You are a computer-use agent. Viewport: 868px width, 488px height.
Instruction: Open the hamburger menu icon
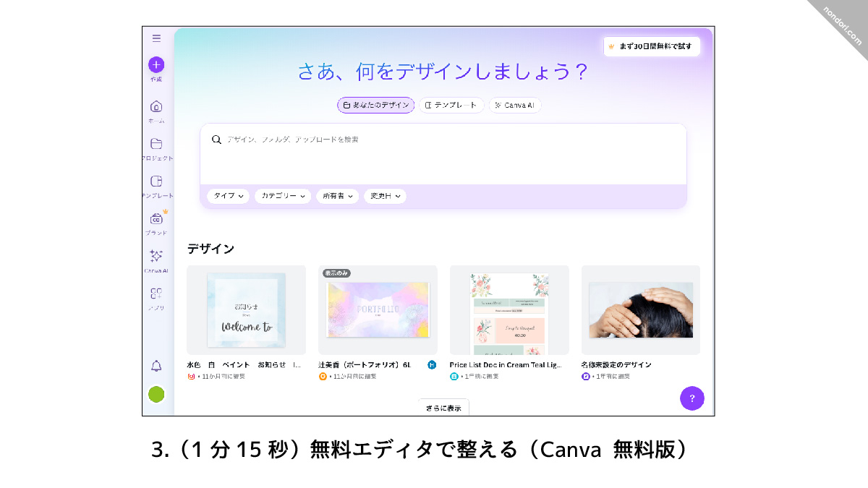[156, 38]
